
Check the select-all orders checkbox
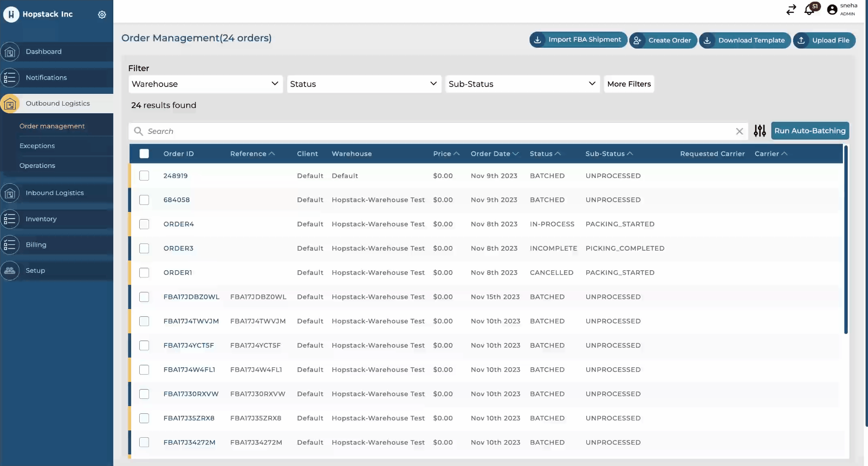144,154
